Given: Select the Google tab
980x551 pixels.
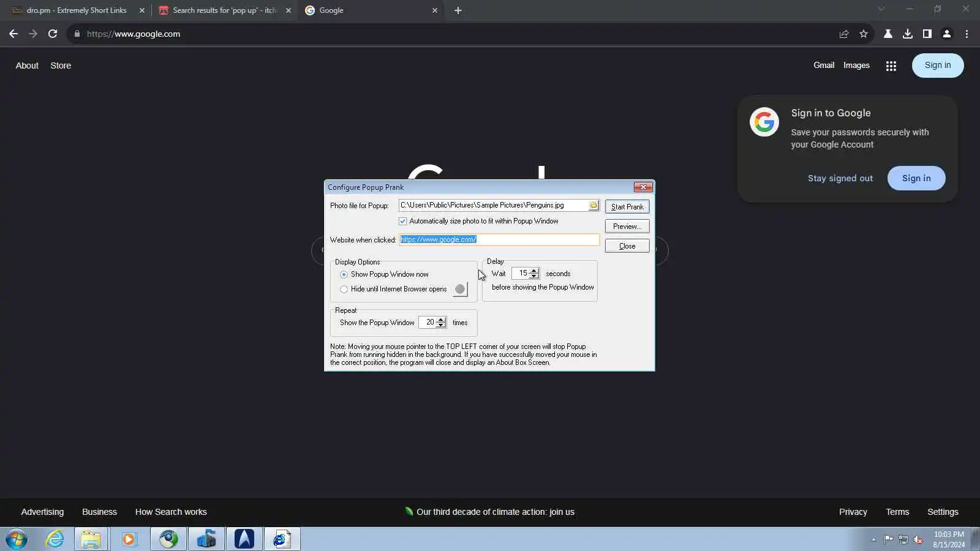Looking at the screenshot, I should (x=371, y=10).
